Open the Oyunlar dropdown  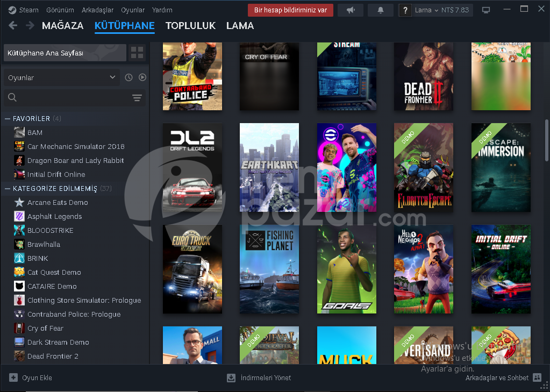point(62,77)
